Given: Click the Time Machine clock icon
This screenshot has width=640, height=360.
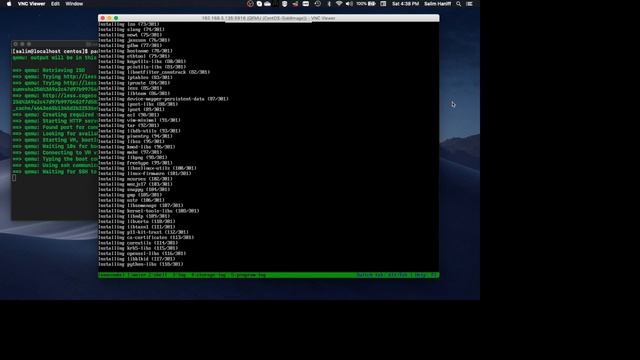Looking at the screenshot, I should pyautogui.click(x=318, y=4).
